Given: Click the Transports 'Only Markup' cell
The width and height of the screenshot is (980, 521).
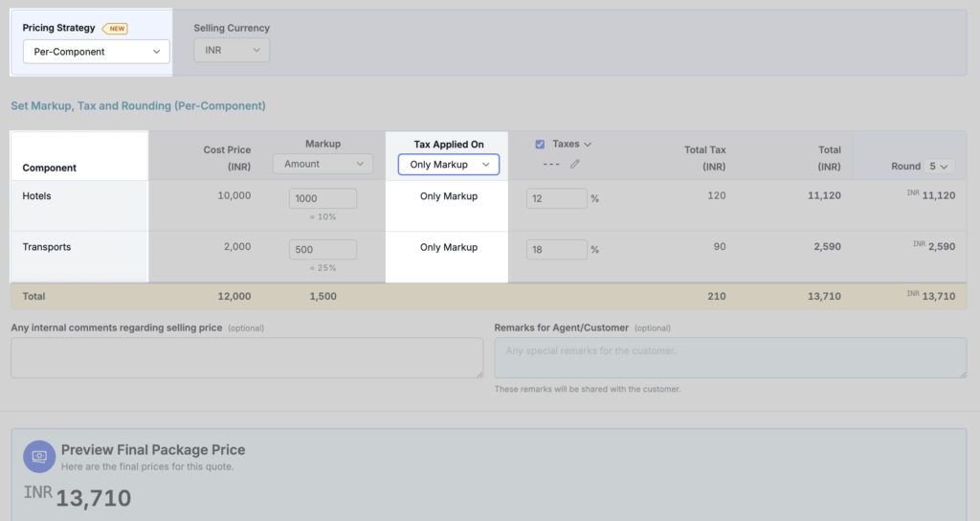Looking at the screenshot, I should coord(449,248).
